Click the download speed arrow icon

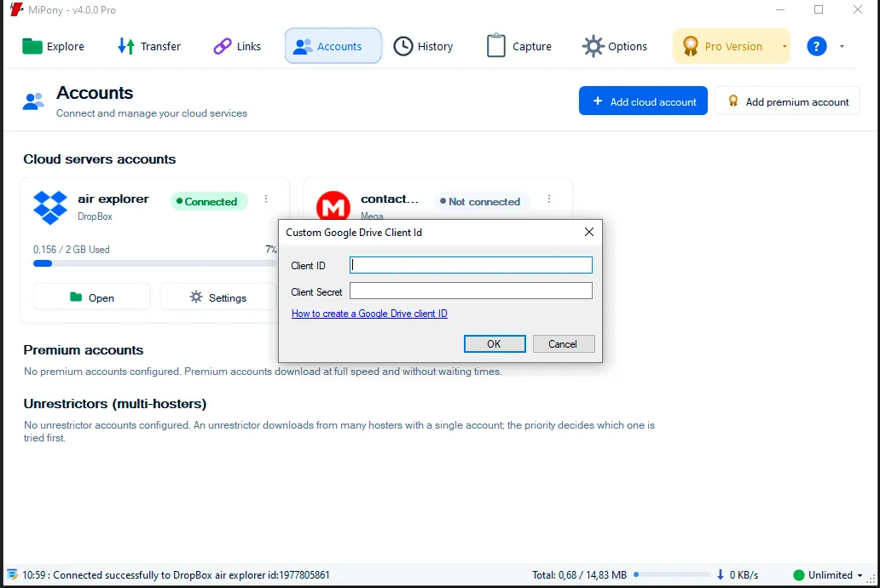click(x=720, y=574)
